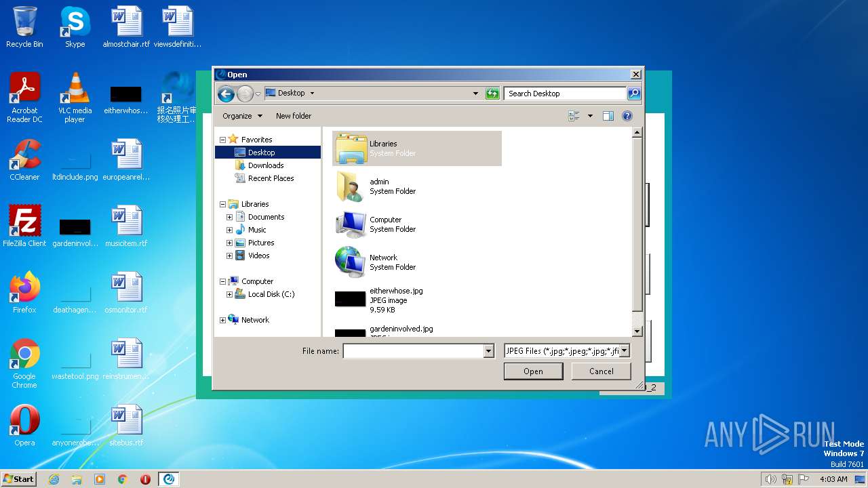Select Recycle Bin desktop icon
868x488 pixels.
24,27
